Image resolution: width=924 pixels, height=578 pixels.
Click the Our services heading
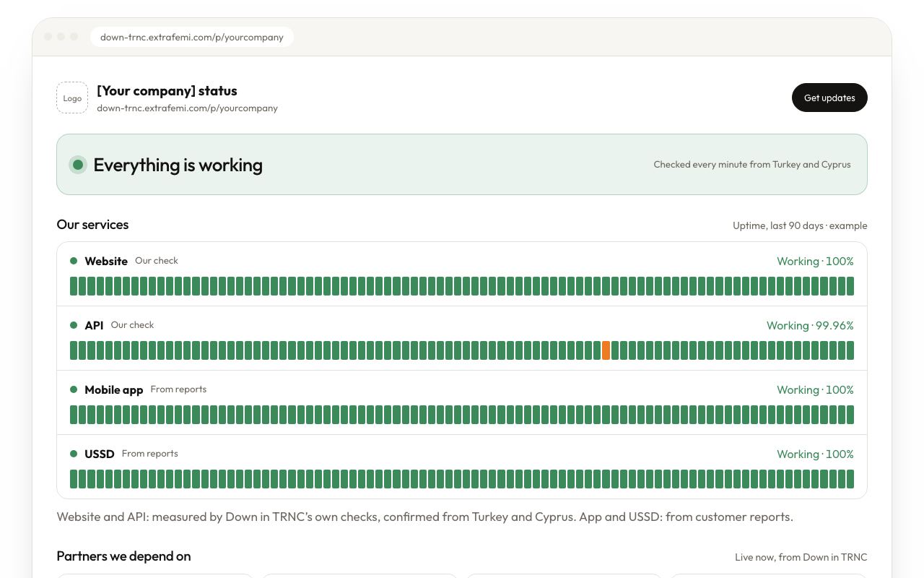92,225
